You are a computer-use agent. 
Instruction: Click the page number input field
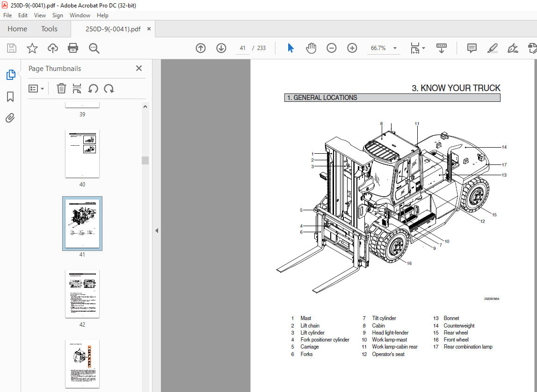pos(242,48)
